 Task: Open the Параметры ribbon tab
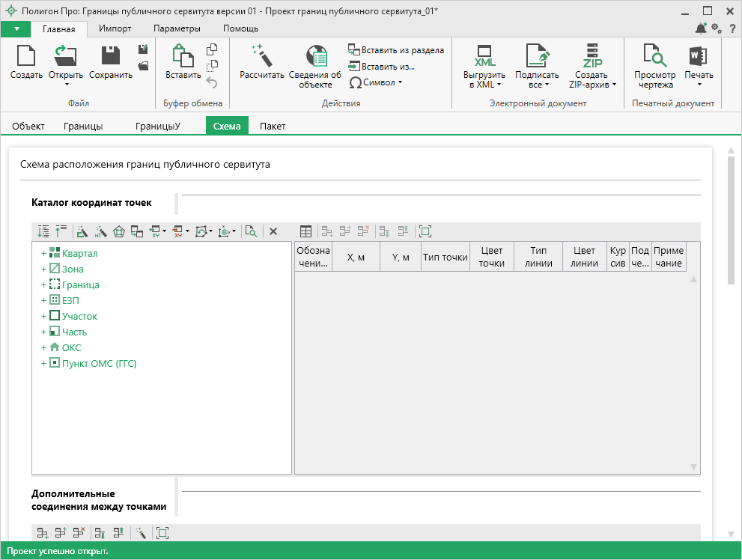coord(177,28)
